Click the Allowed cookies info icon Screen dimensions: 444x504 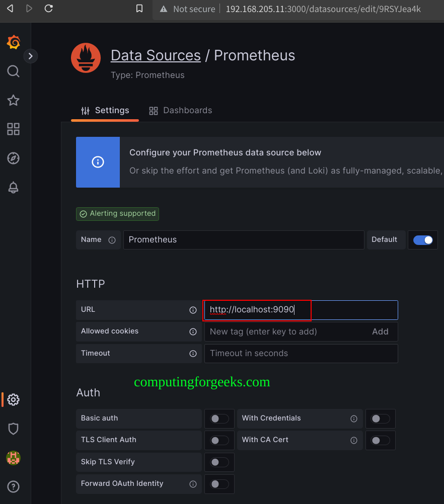193,331
